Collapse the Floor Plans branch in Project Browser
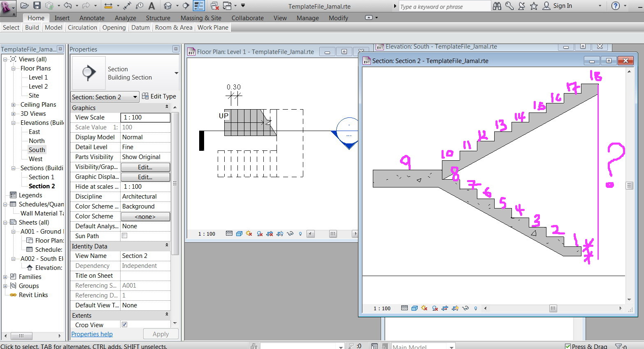The width and height of the screenshot is (644, 349). [x=12, y=68]
